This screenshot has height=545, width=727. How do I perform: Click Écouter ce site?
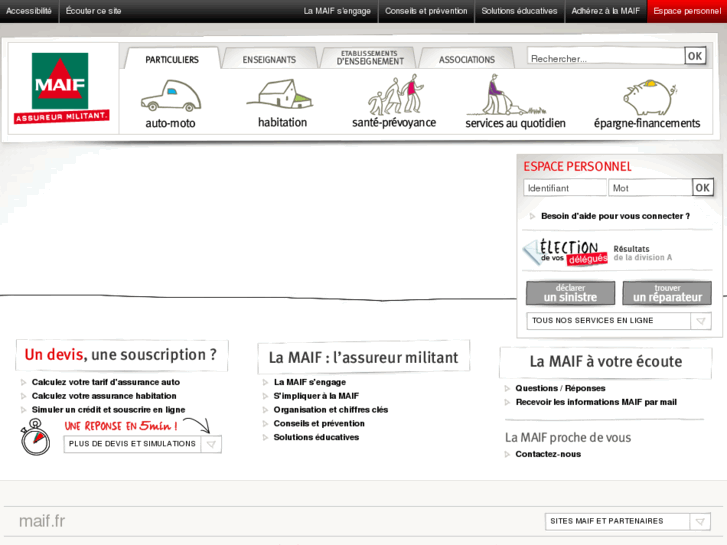click(93, 11)
